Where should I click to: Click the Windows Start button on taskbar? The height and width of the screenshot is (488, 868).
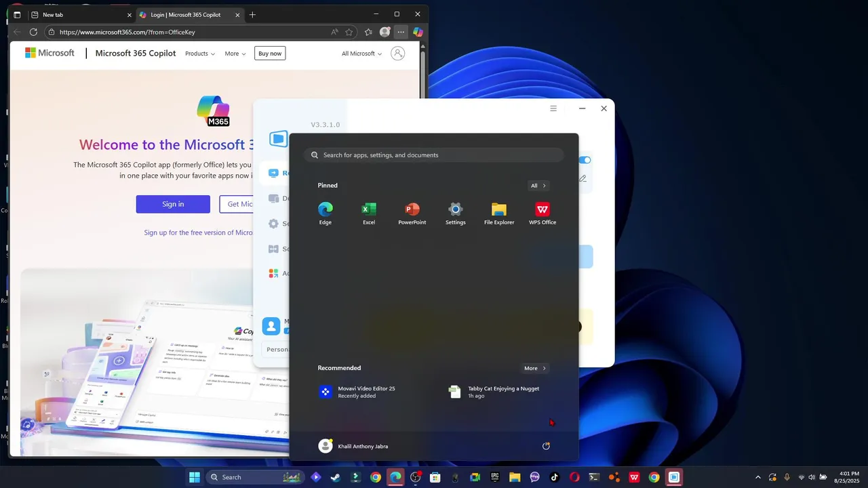tap(195, 477)
